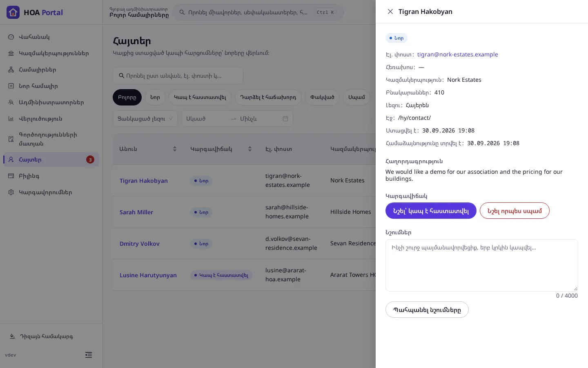
Task: Sort the table by Կարգավիճակ column
Action: pyautogui.click(x=221, y=149)
